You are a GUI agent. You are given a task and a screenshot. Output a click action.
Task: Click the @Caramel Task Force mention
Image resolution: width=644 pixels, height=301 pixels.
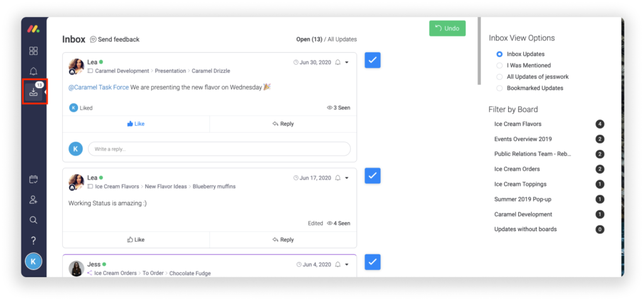[98, 87]
